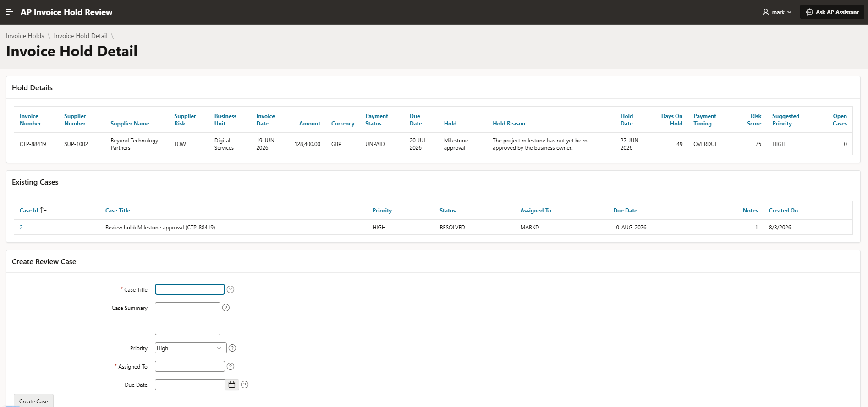Click the Ask AP Assistant chat icon
The height and width of the screenshot is (407, 868).
[809, 12]
